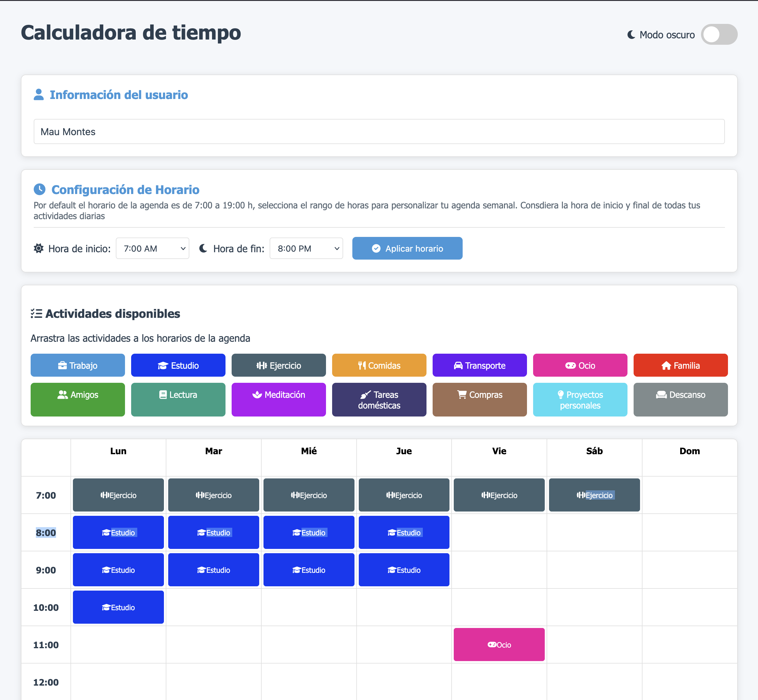Click the sun icon beside Hora de inicio
Image resolution: width=758 pixels, height=700 pixels.
[39, 249]
